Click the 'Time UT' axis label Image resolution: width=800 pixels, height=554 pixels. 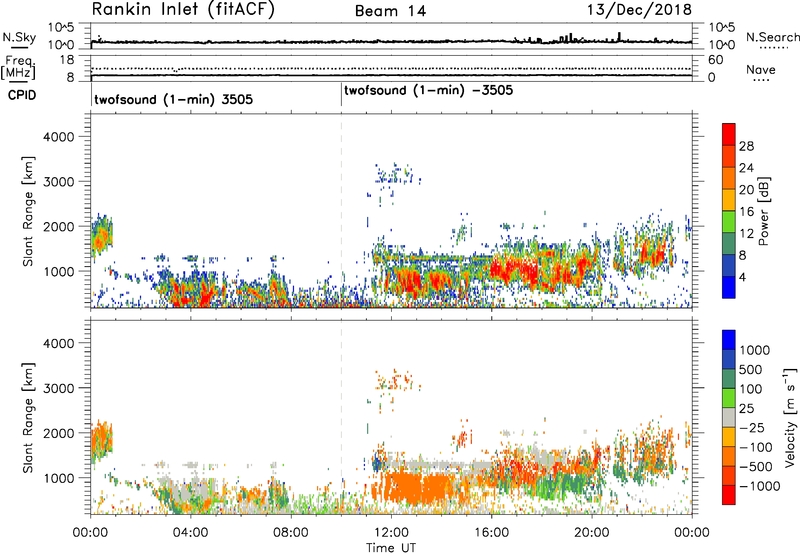coord(391,548)
